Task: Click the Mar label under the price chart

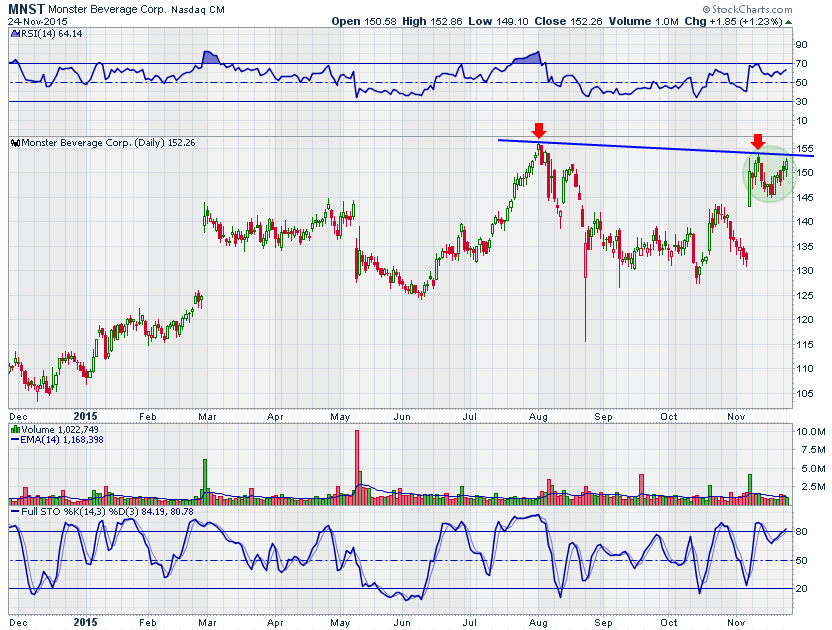Action: pos(207,417)
